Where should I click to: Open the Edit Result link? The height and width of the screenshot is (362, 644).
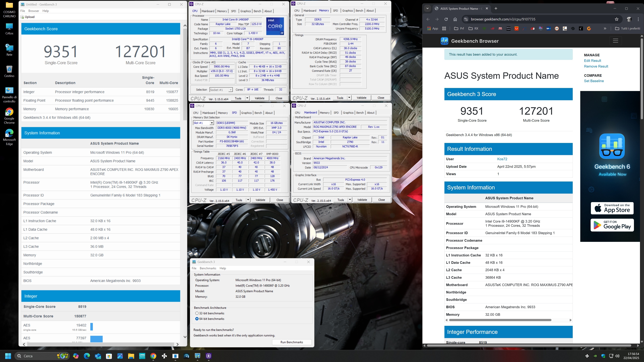pos(592,61)
